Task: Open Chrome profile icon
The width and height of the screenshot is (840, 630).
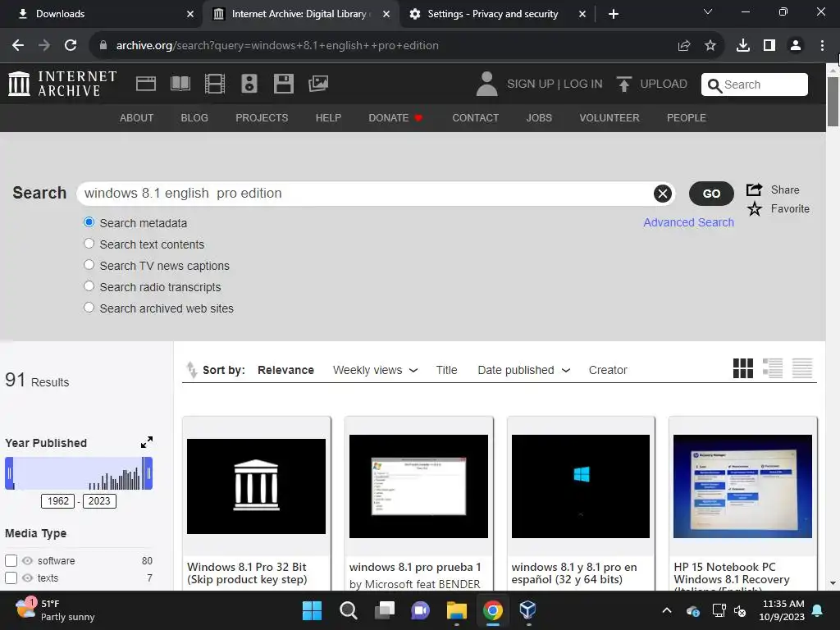Action: [x=796, y=46]
